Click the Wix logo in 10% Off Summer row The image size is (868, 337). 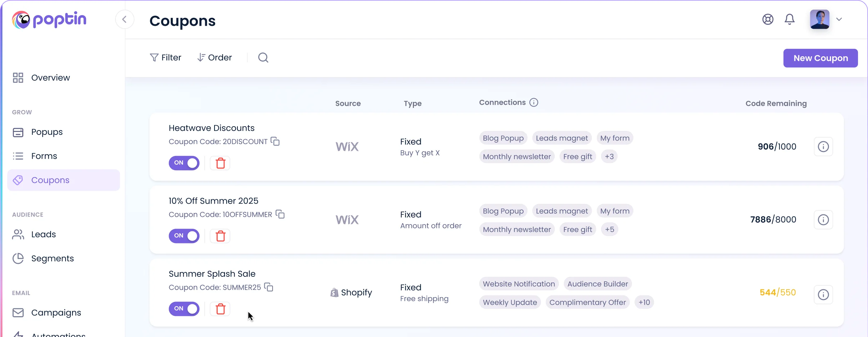click(347, 219)
